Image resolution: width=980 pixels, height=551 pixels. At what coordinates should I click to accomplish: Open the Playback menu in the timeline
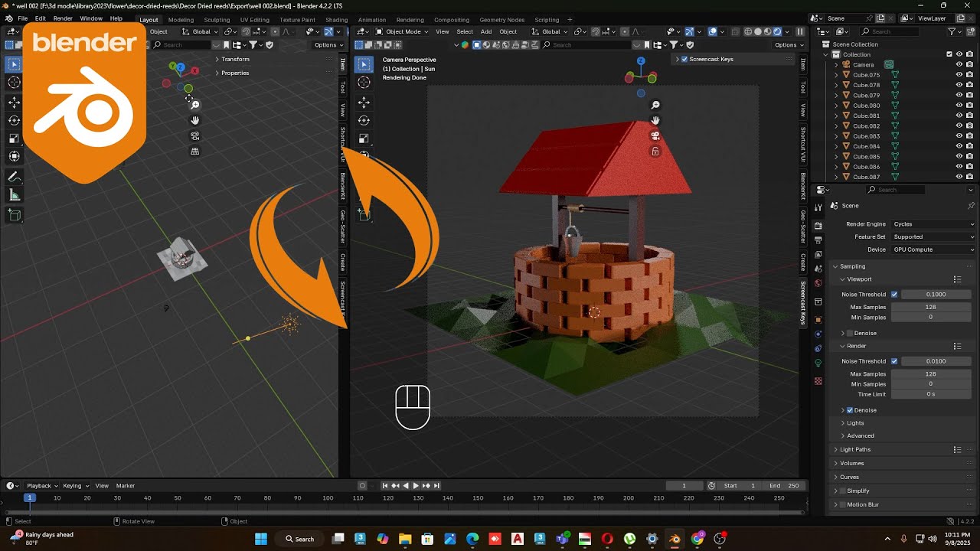[x=42, y=486]
